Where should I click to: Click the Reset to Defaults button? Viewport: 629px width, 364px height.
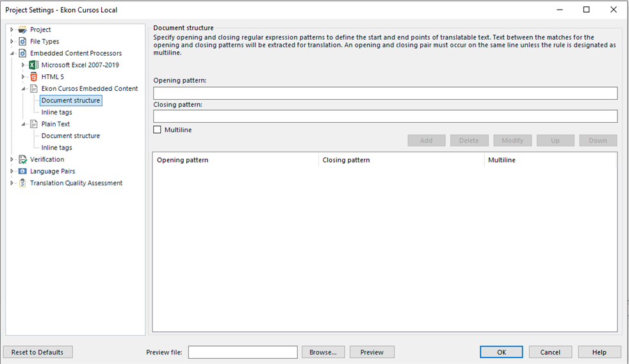(38, 352)
